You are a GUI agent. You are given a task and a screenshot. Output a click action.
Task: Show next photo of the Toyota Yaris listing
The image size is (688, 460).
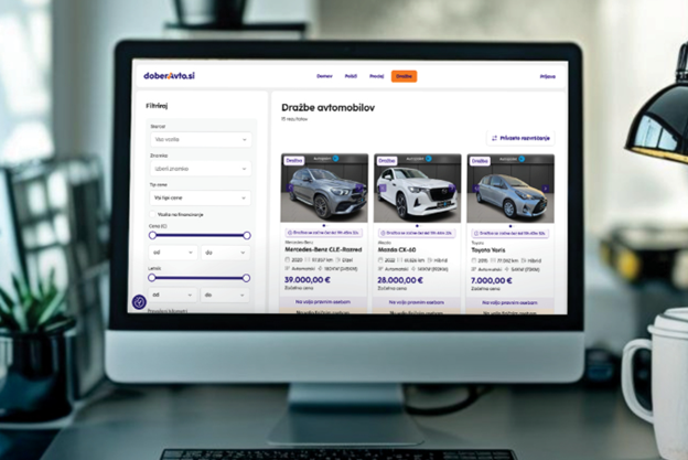coord(545,188)
